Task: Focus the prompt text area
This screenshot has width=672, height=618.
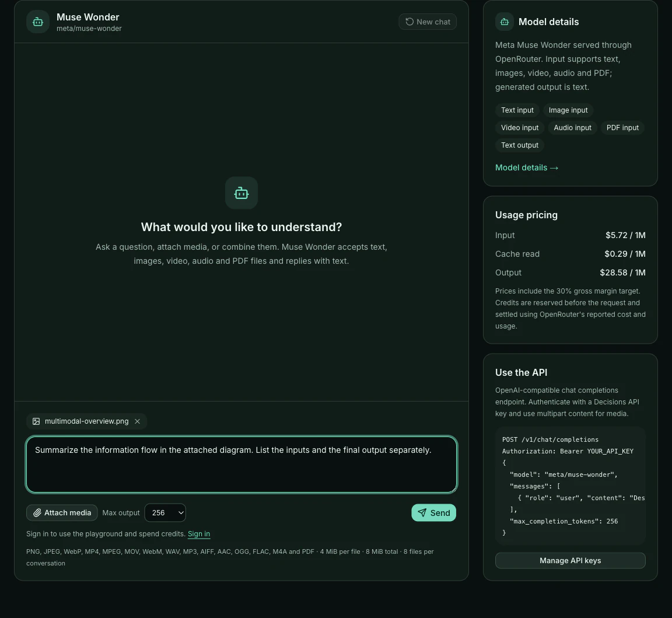Action: click(x=242, y=465)
